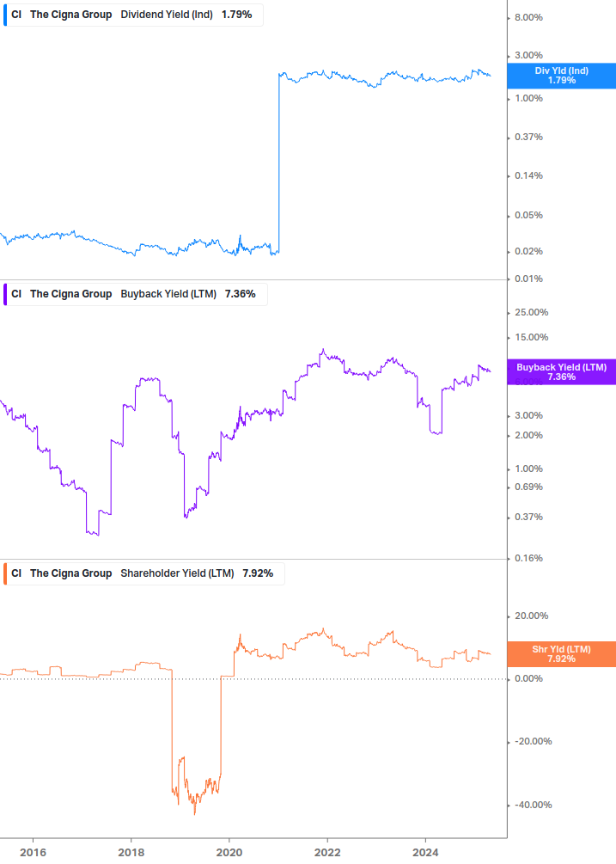Click the 7.92% value in the shareholder legend

pos(258,573)
